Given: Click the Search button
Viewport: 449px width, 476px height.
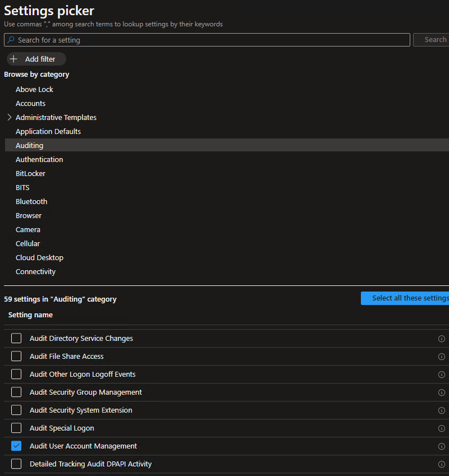Looking at the screenshot, I should 433,40.
